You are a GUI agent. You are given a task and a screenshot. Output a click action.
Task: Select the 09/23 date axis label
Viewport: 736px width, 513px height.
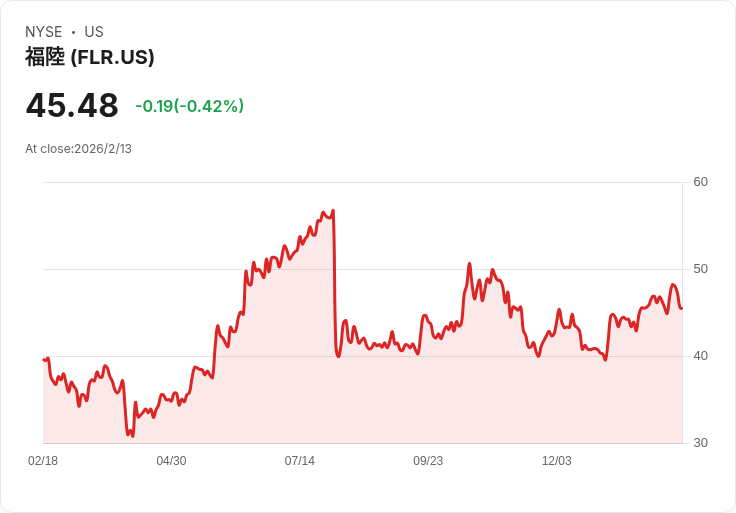point(428,461)
